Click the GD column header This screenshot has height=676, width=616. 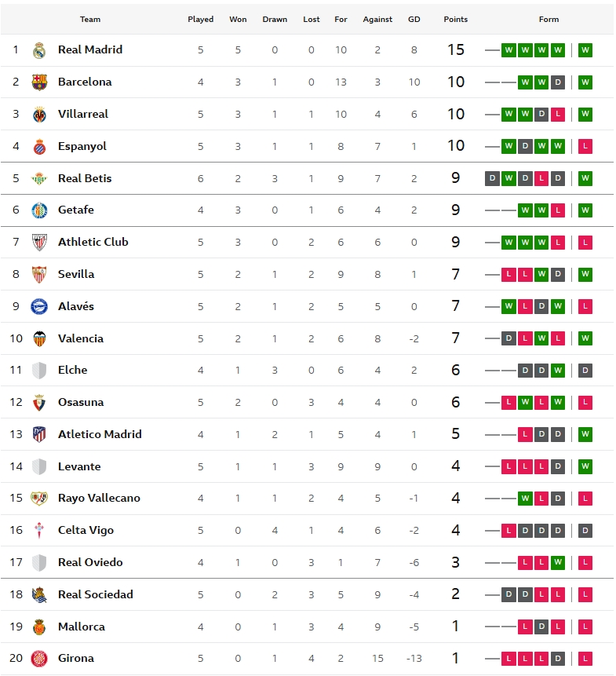pos(414,19)
